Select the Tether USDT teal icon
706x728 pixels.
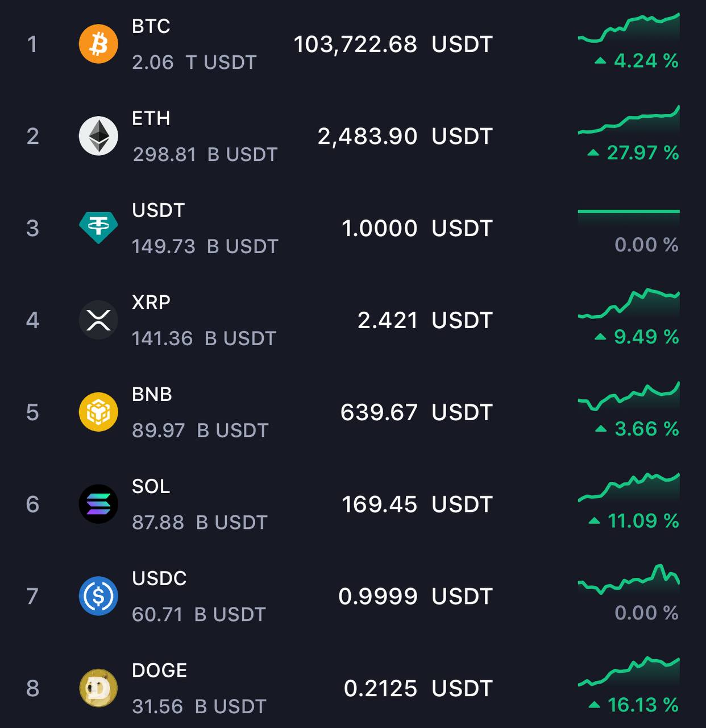[98, 227]
